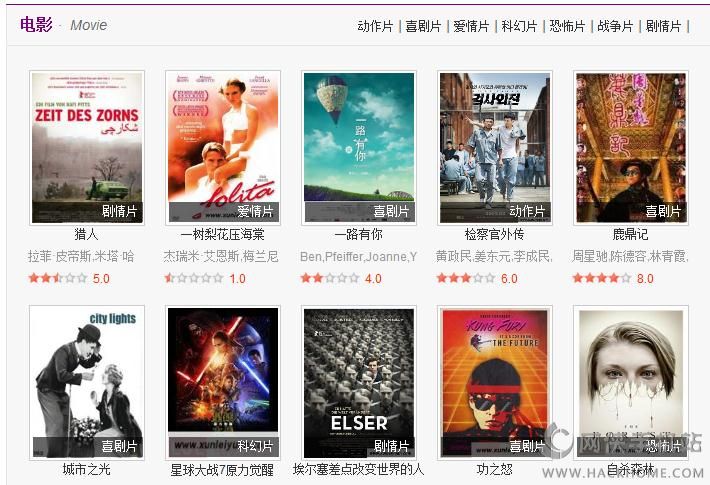The height and width of the screenshot is (485, 710).
Task: Click the 电影 Movie section heading
Action: (x=63, y=24)
